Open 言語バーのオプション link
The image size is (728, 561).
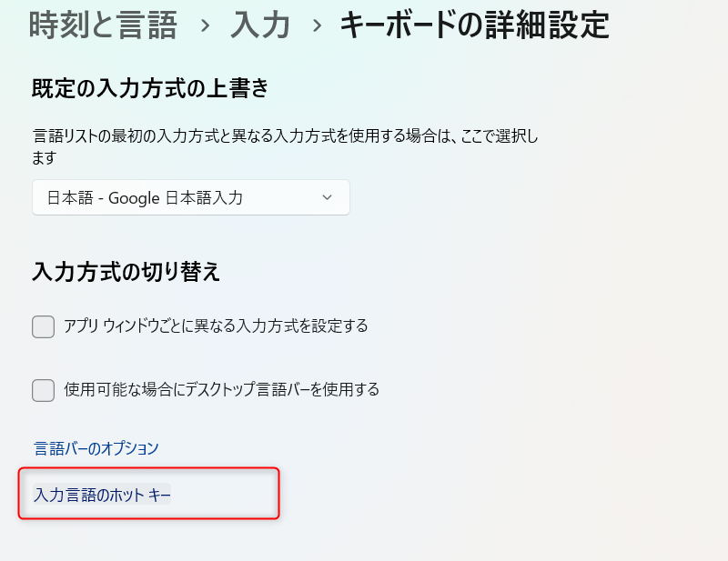[x=96, y=448]
